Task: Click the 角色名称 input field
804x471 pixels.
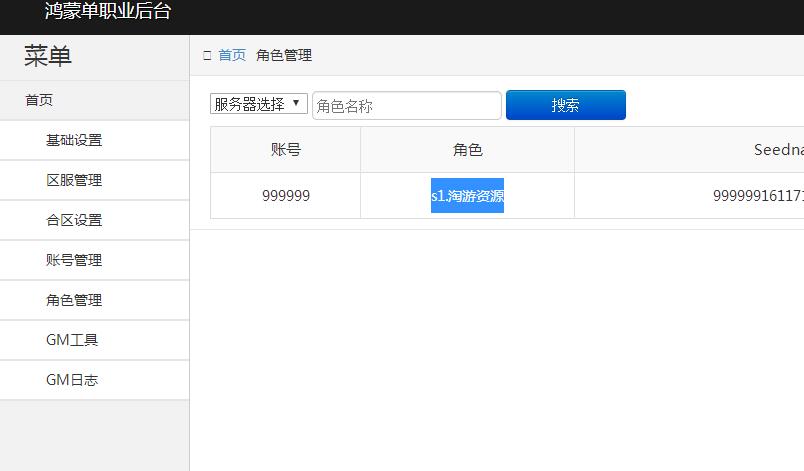Action: (x=406, y=106)
